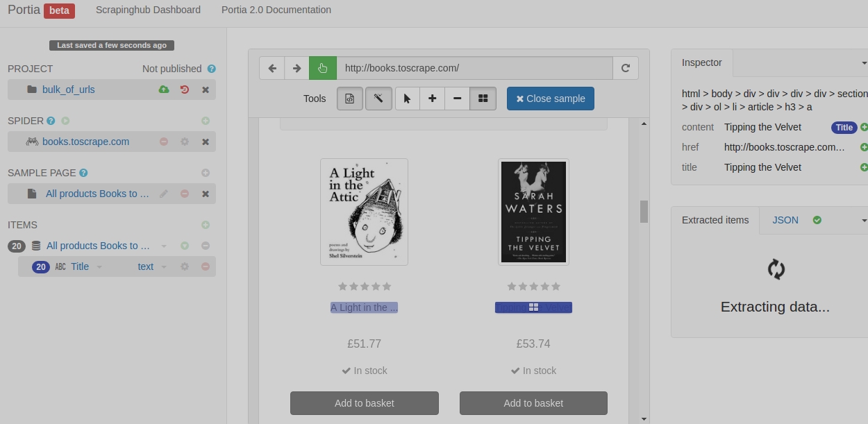
Task: Click A Light in the Attic cover thumbnail
Action: tap(364, 212)
